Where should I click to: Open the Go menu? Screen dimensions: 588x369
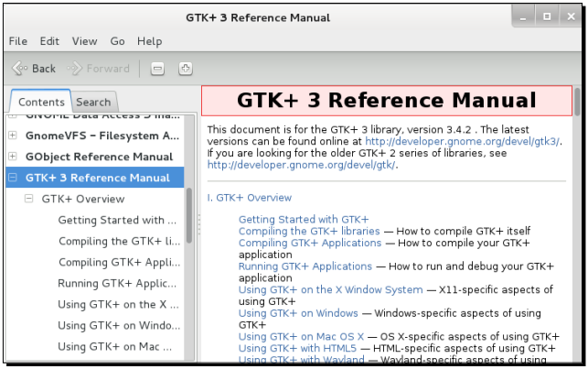(x=117, y=41)
